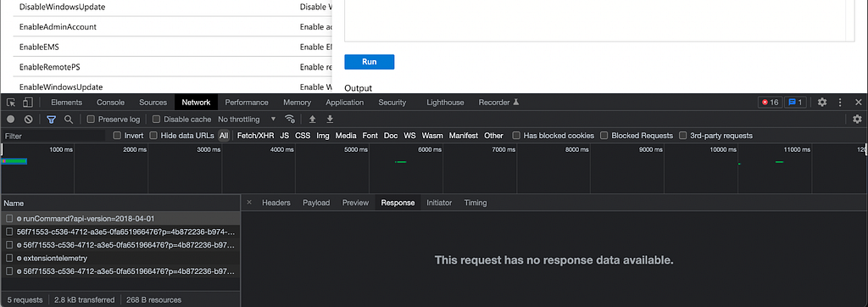The height and width of the screenshot is (307, 868).
Task: Tick the runCommand request row checkbox
Action: [x=9, y=218]
